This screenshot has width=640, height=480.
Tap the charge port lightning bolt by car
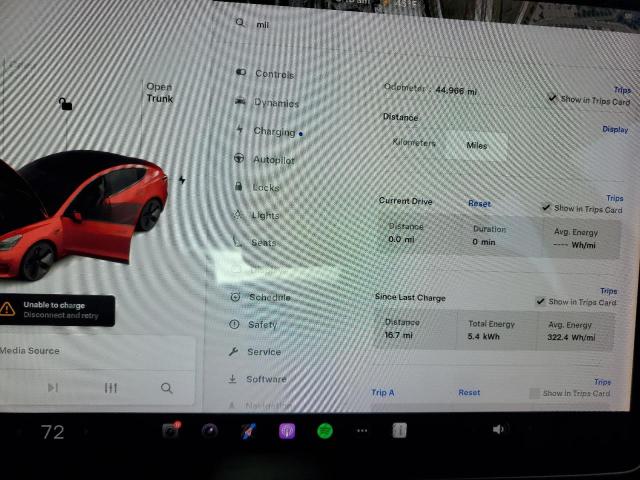point(182,180)
